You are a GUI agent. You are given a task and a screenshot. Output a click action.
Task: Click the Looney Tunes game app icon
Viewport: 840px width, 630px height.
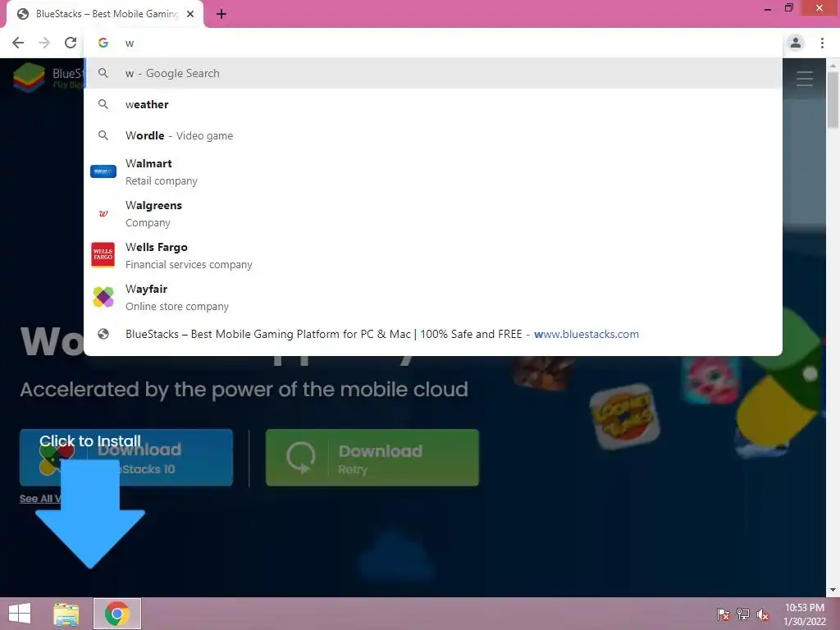(624, 416)
